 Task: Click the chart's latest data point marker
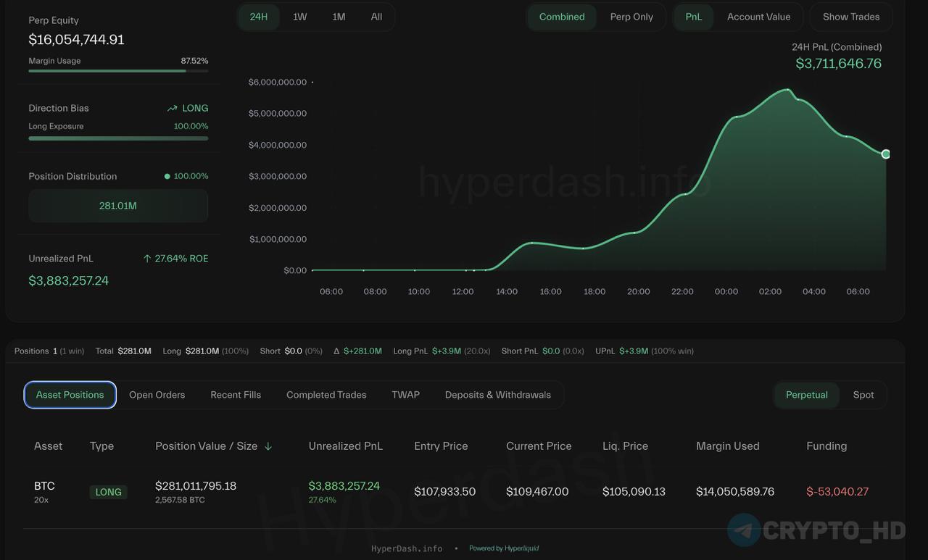(885, 154)
